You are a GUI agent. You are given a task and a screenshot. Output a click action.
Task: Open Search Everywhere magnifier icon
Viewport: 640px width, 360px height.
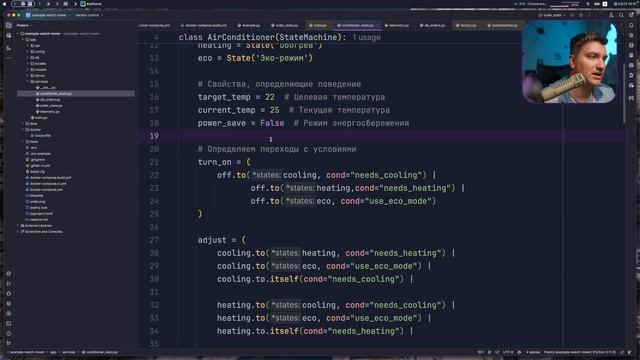[621, 15]
